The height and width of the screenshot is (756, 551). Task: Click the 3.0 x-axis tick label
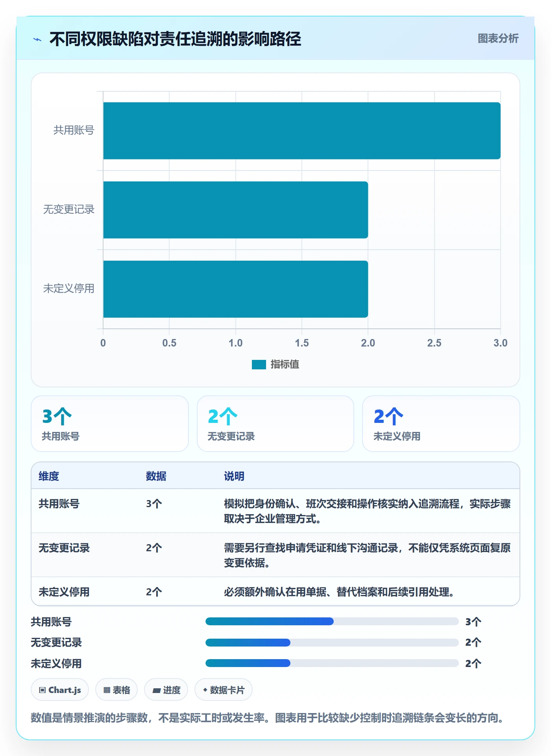click(500, 343)
